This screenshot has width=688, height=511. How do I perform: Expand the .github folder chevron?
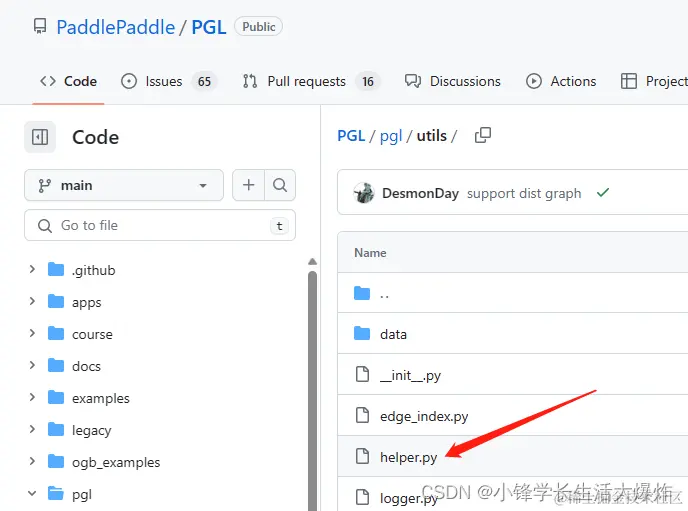pos(32,269)
